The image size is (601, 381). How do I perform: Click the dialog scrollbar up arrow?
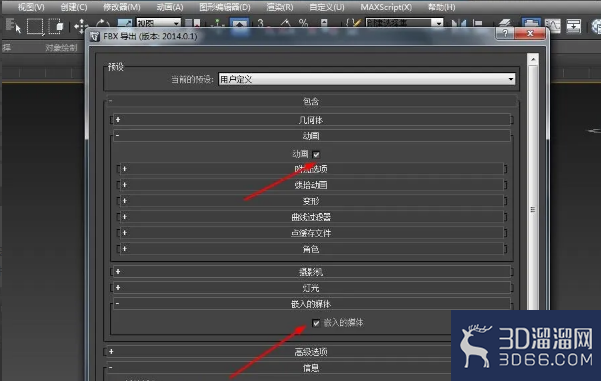[533, 59]
